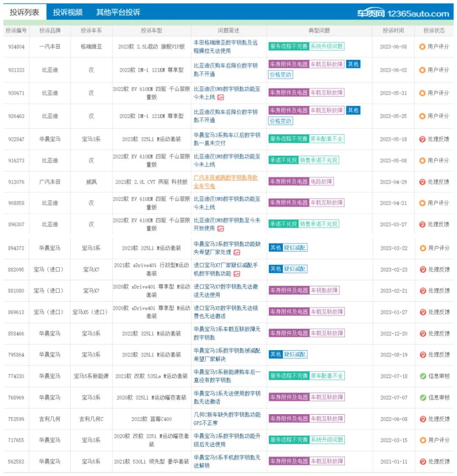This screenshot has height=476, width=457.
Task: Select the 2022款 蓝莓C400 model cell
Action: [151, 419]
